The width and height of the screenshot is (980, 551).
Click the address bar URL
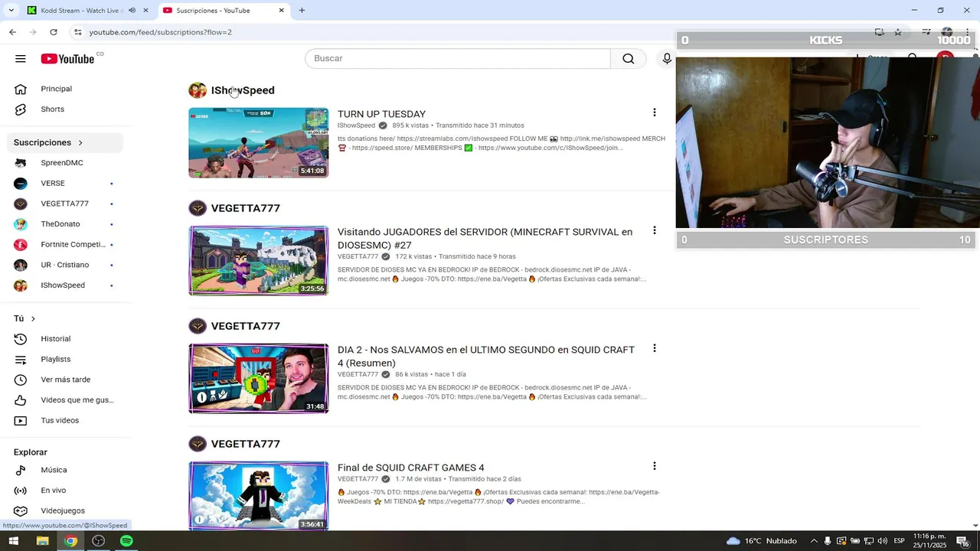tap(160, 32)
